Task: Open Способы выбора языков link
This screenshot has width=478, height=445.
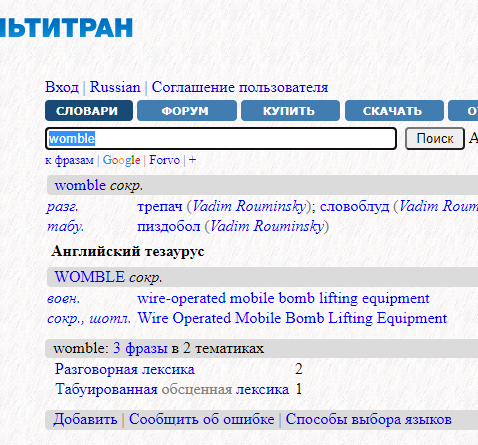Action: (x=369, y=420)
